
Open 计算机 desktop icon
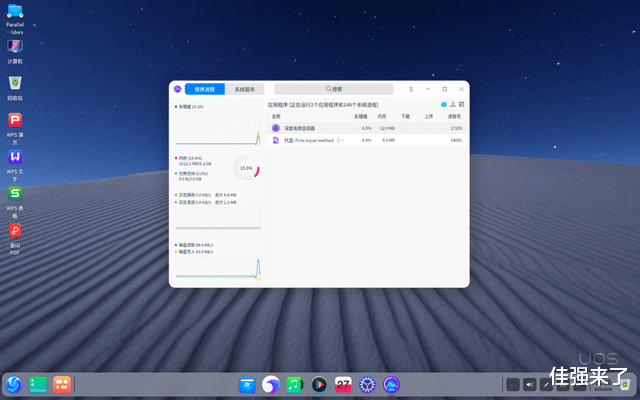(x=15, y=52)
